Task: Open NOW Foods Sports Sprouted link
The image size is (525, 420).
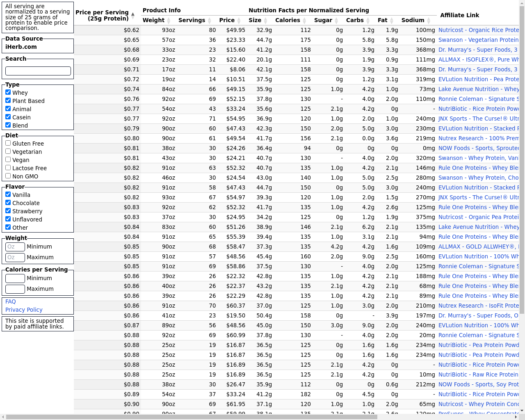Action: click(479, 148)
